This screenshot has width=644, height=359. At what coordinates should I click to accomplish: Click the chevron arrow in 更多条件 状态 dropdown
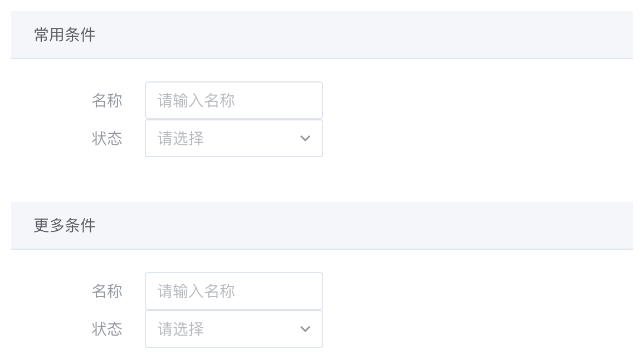[305, 329]
